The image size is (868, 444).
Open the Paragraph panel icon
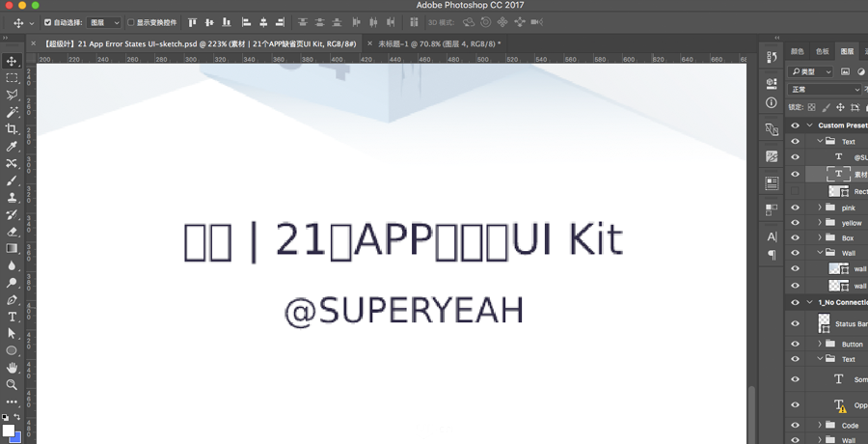pos(772,255)
